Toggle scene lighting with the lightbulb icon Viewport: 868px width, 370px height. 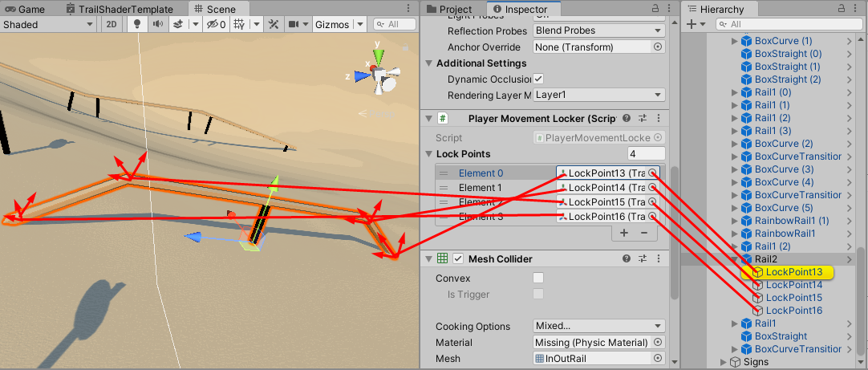[x=137, y=24]
